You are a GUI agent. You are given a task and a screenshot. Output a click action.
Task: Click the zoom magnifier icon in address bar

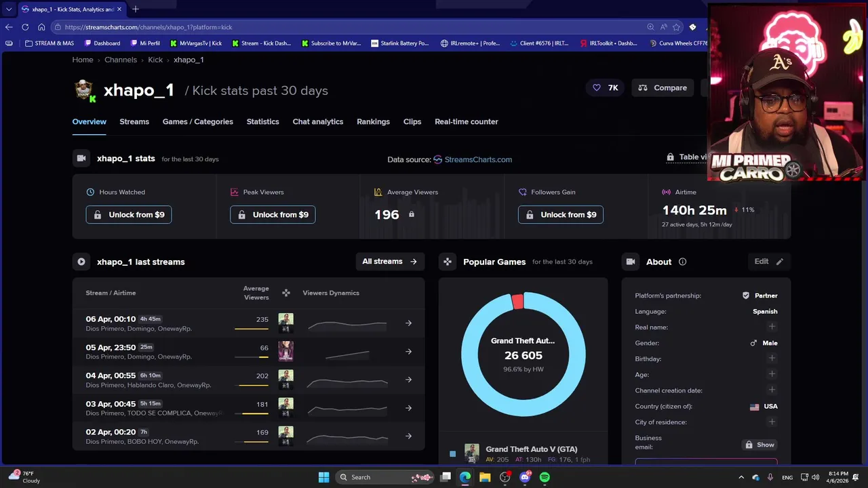650,27
